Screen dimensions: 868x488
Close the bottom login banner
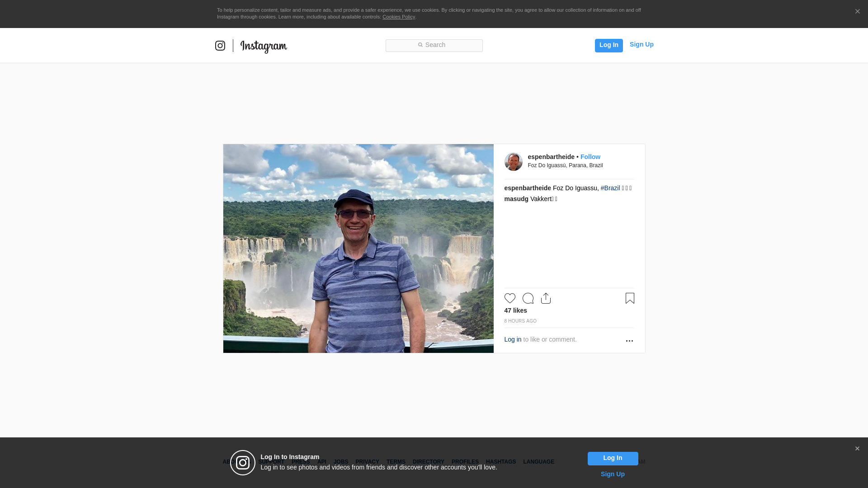(857, 449)
